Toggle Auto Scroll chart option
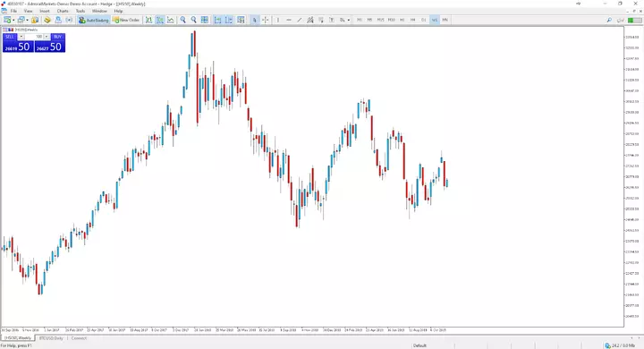This screenshot has width=644, height=349. click(x=218, y=20)
